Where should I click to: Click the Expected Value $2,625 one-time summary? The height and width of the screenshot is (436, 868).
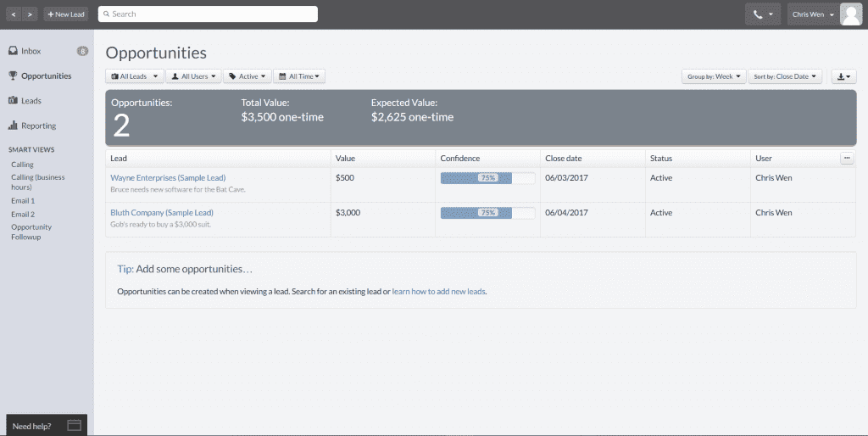413,111
